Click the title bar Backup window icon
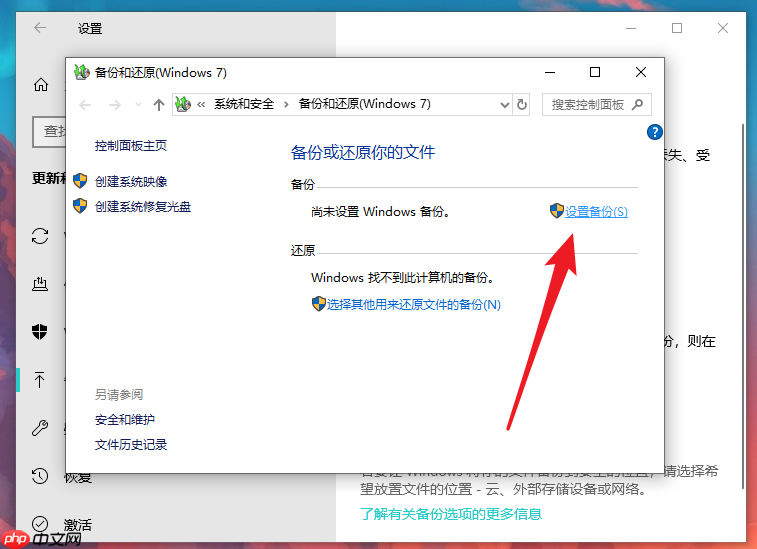Viewport: 757px width, 549px height. coord(82,72)
